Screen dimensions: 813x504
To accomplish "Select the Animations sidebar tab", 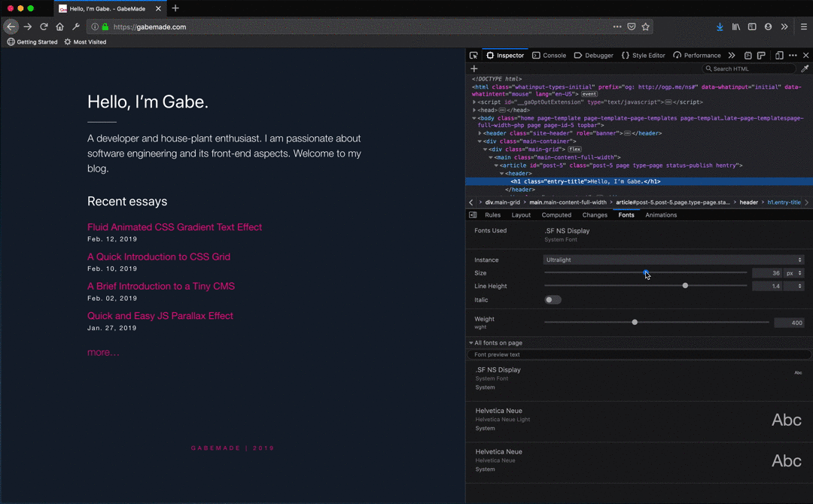I will (661, 215).
